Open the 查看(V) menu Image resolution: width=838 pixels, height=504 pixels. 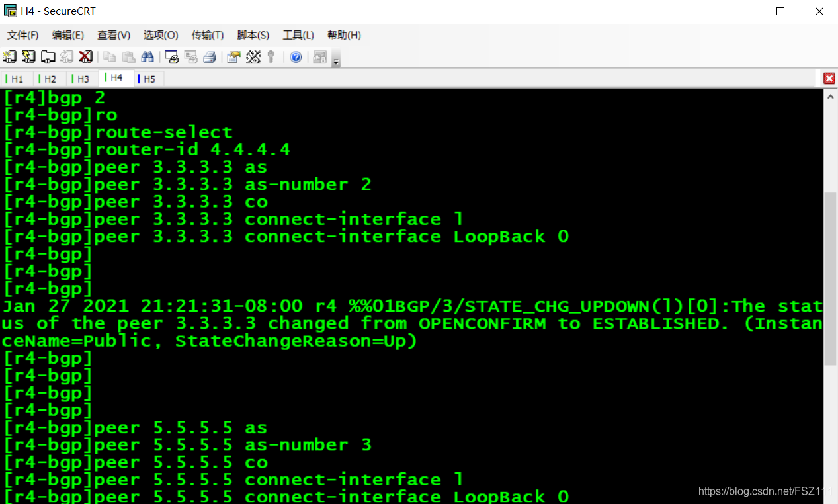tap(114, 35)
